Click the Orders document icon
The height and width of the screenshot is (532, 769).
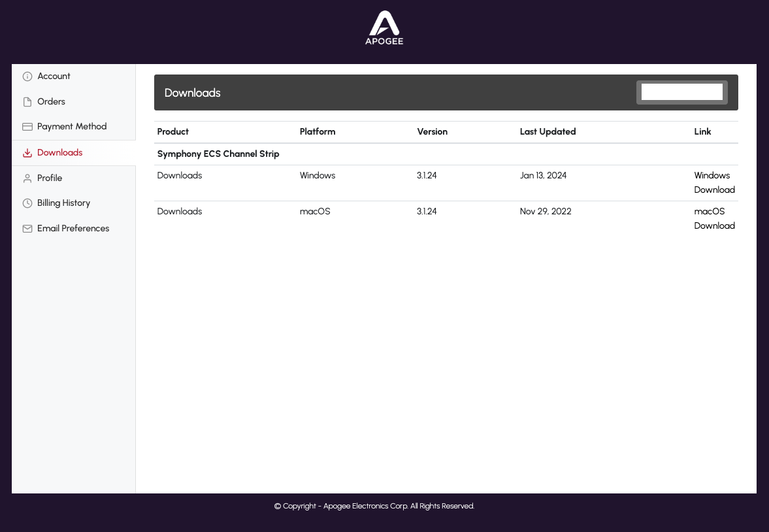point(27,101)
